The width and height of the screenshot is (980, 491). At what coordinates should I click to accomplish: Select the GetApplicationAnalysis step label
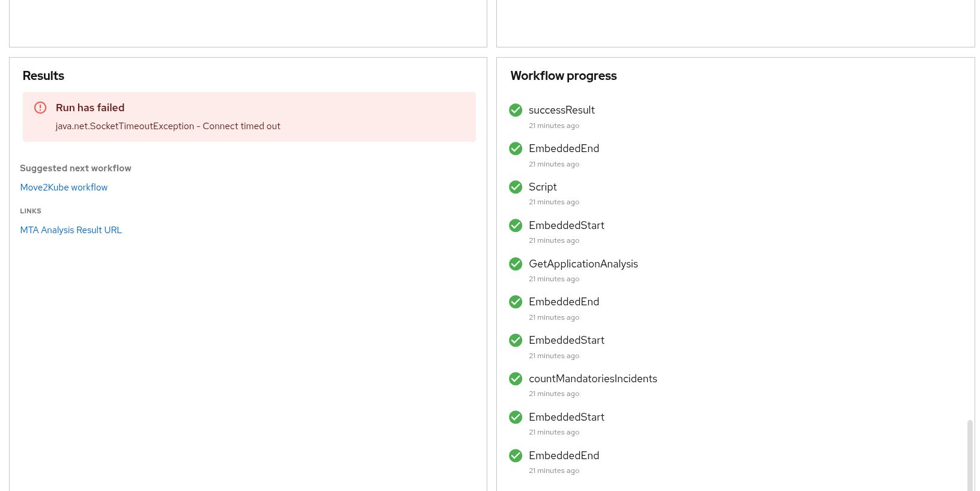(x=583, y=264)
